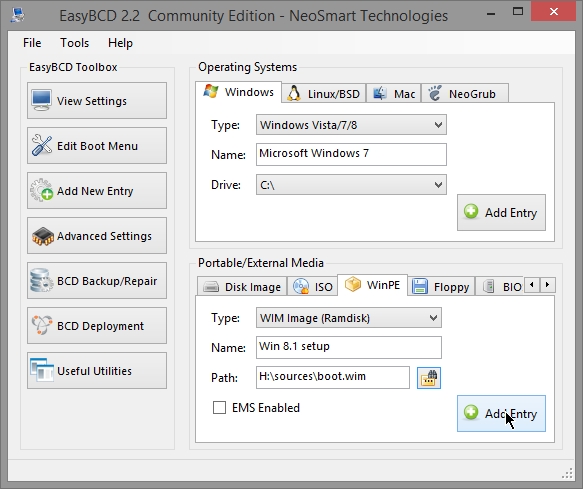Screen dimensions: 583x489
Task: Click the Microsoft Windows 7 name field
Action: pos(351,154)
